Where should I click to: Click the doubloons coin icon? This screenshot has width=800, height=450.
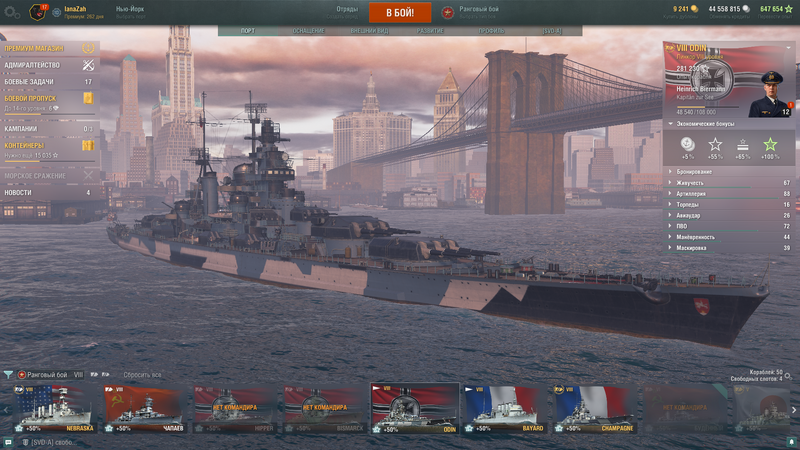coord(694,9)
